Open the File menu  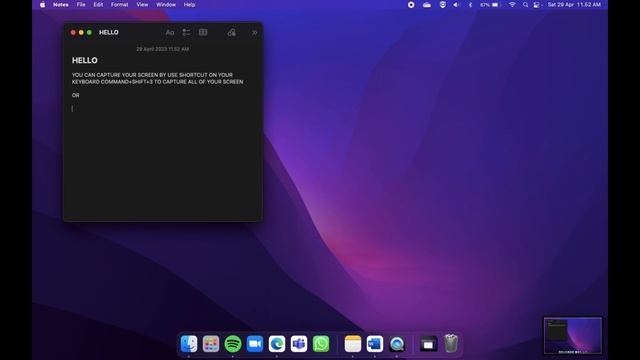point(81,4)
